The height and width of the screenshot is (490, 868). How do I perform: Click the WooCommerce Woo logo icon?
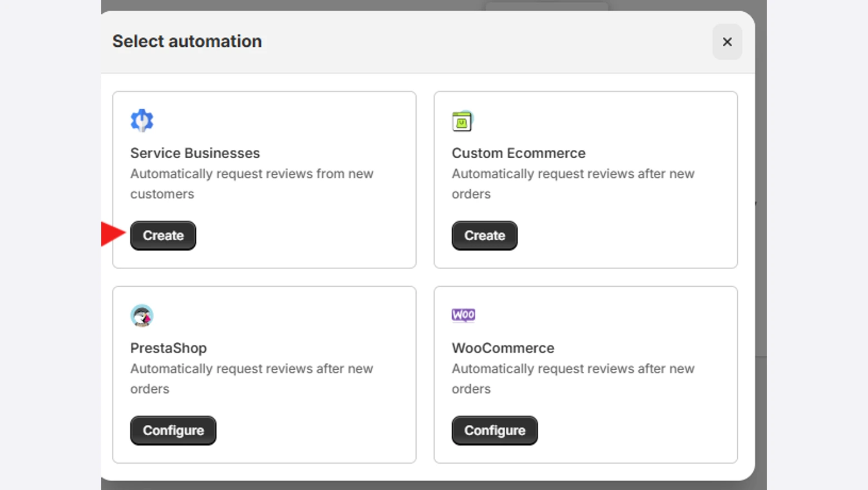coord(463,315)
